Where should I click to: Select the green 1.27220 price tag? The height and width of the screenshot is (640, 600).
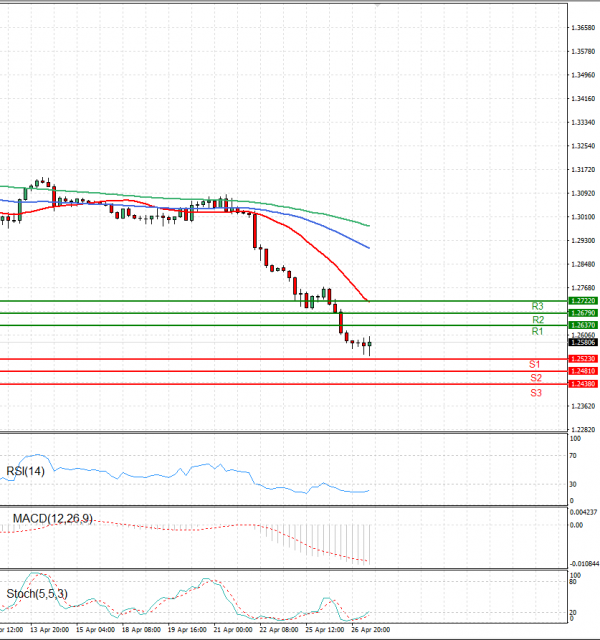pyautogui.click(x=583, y=301)
